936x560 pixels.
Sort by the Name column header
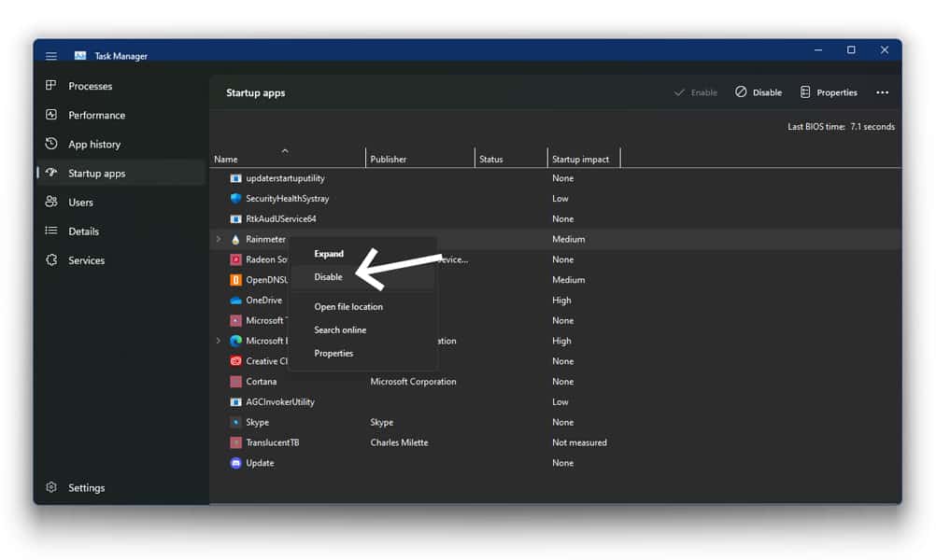(287, 159)
